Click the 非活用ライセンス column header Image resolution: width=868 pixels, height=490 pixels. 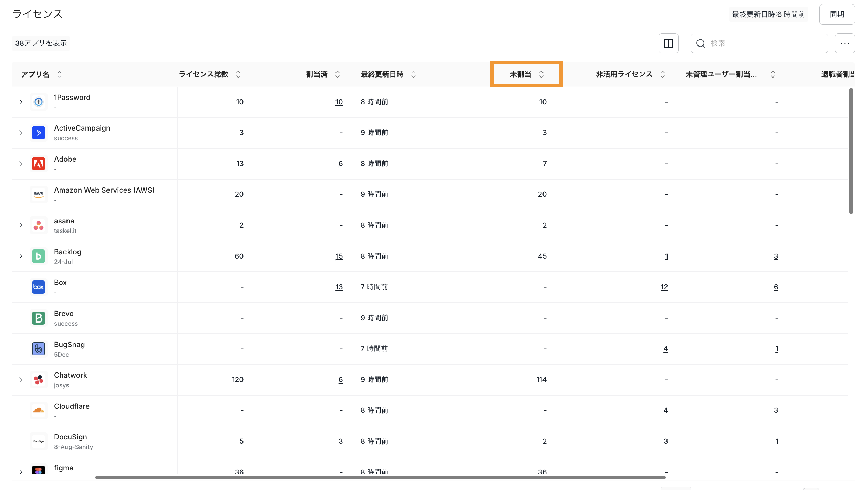624,74
